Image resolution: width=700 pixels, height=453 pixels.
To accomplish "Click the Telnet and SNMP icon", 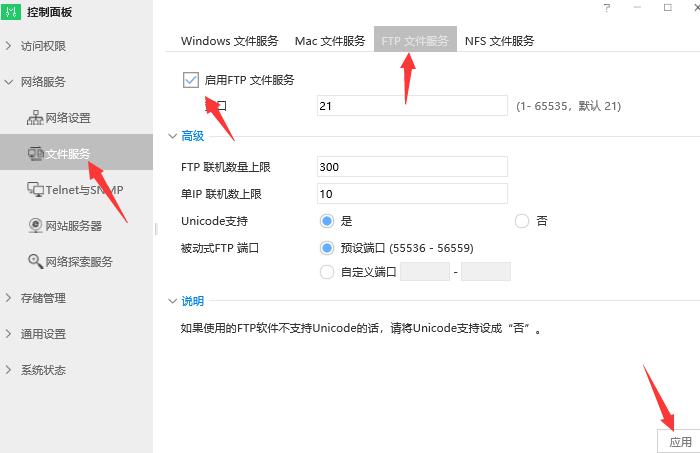I will (x=35, y=190).
